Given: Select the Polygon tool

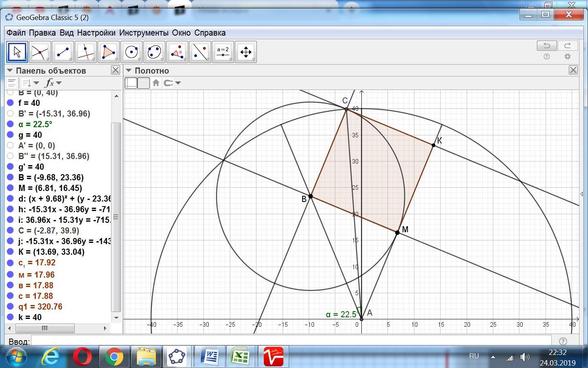Looking at the screenshot, I should [x=109, y=52].
